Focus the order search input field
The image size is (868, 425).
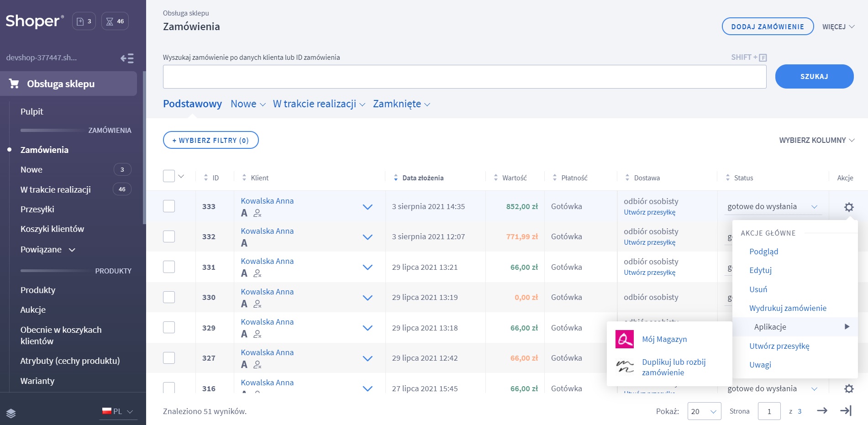[x=464, y=77]
